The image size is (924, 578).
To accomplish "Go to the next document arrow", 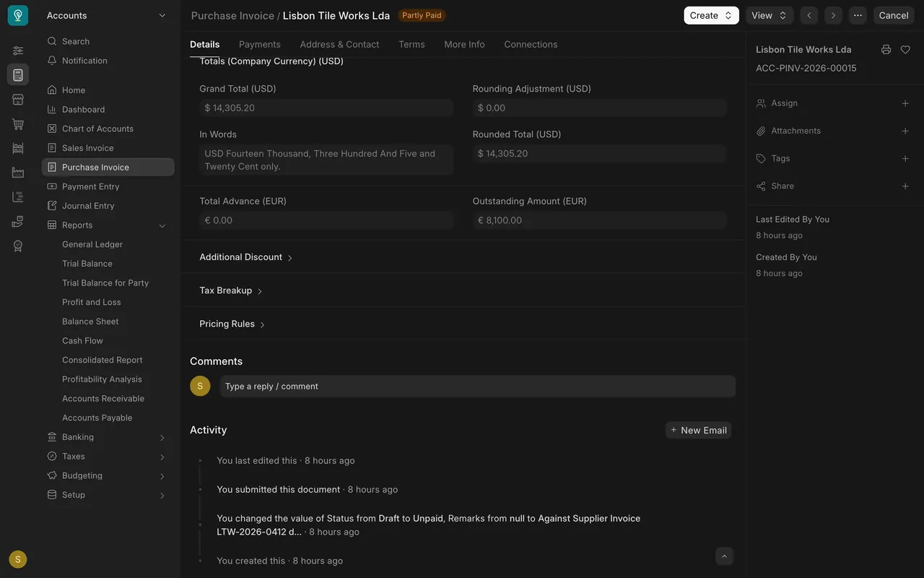I will pos(833,15).
